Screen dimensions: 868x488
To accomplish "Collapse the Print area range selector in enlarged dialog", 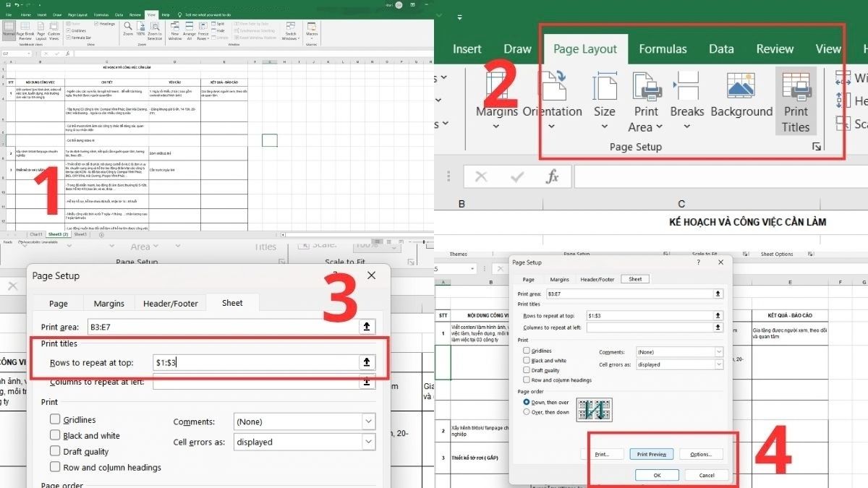I will (367, 327).
